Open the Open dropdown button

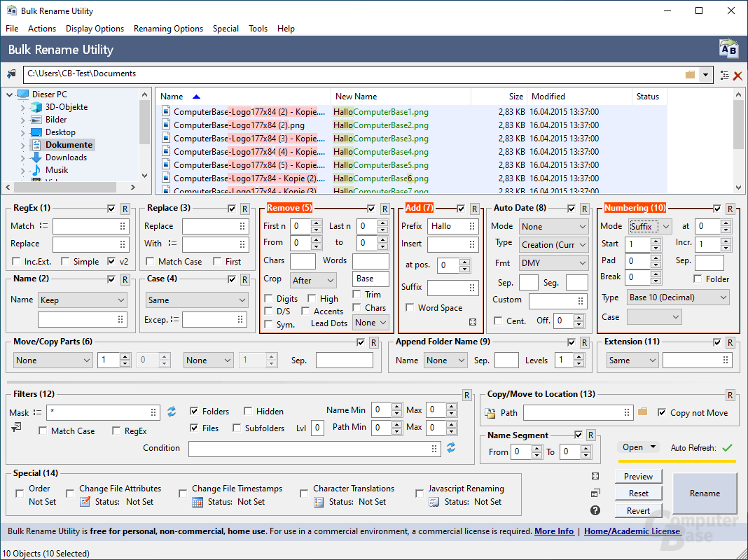click(x=638, y=447)
